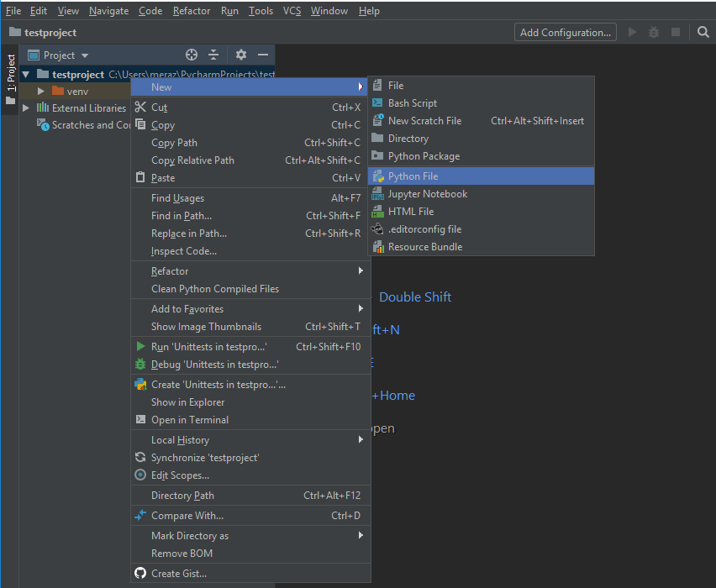Choose Jupyter Notebook in New submenu
Screen dimensions: 716x588
coord(427,194)
